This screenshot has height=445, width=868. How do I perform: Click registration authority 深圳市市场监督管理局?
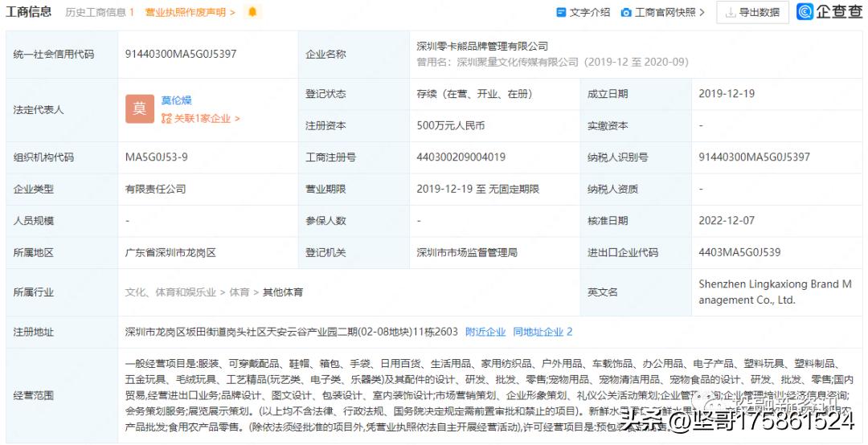click(467, 252)
